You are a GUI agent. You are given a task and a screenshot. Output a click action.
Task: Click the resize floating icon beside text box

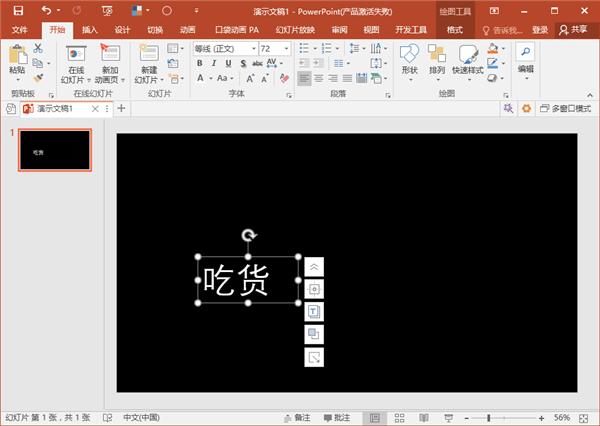314,357
